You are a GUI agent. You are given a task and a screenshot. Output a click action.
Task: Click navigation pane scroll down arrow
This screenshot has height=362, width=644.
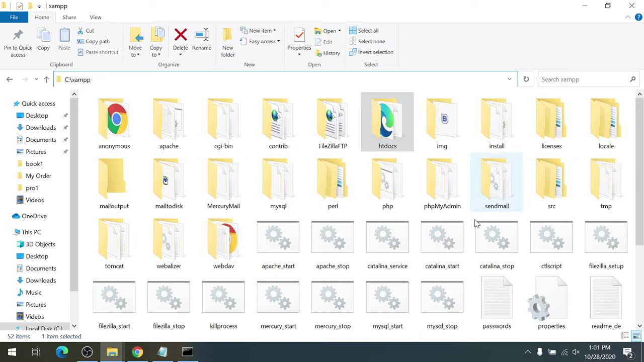pyautogui.click(x=74, y=326)
